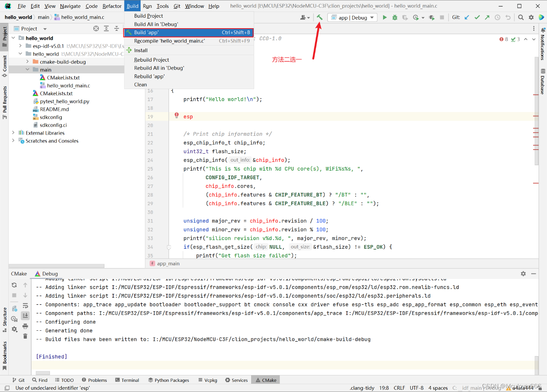Open the app | Debug configuration dropdown
The image size is (547, 392).
[x=353, y=17]
